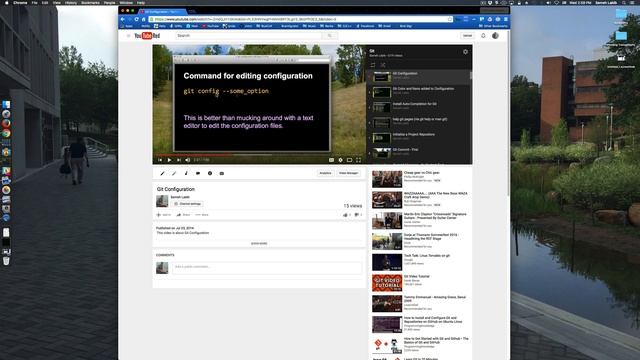Click the video info edit pencil icon
The image size is (640, 360).
tap(162, 173)
